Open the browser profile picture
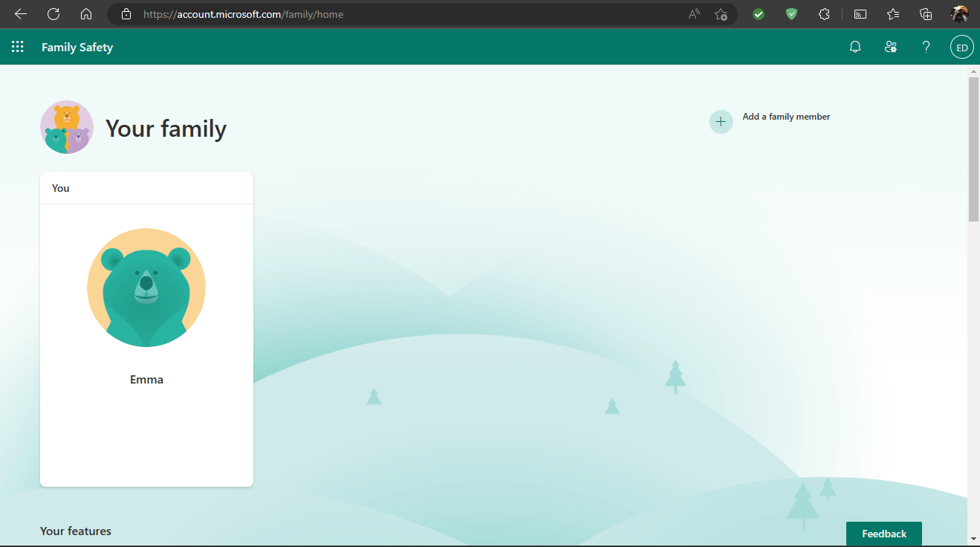This screenshot has height=547, width=980. click(x=960, y=14)
